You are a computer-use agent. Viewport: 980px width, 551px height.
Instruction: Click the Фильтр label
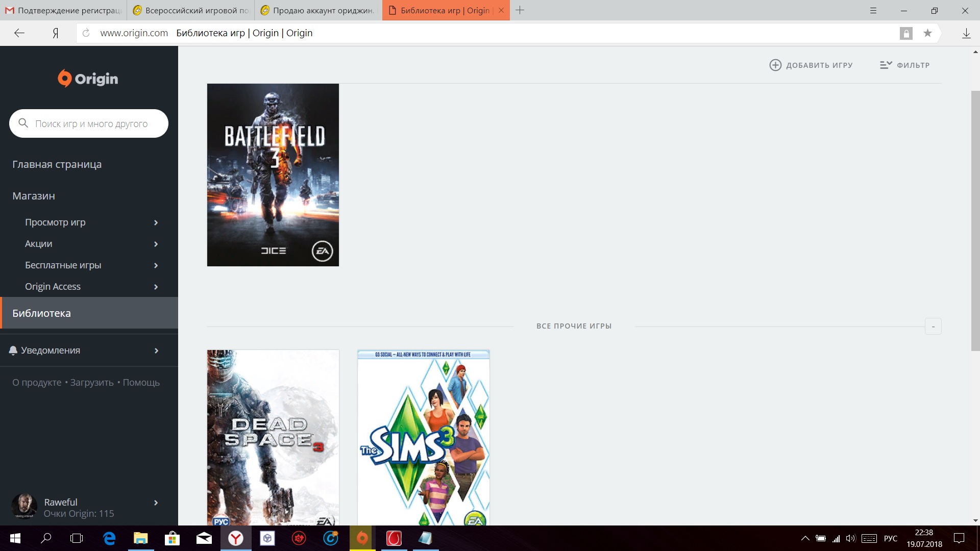coord(913,65)
